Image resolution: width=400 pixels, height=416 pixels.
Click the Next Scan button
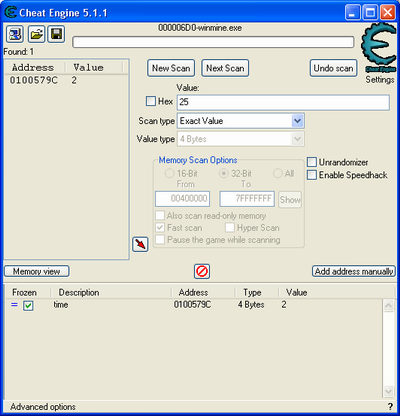pos(225,68)
